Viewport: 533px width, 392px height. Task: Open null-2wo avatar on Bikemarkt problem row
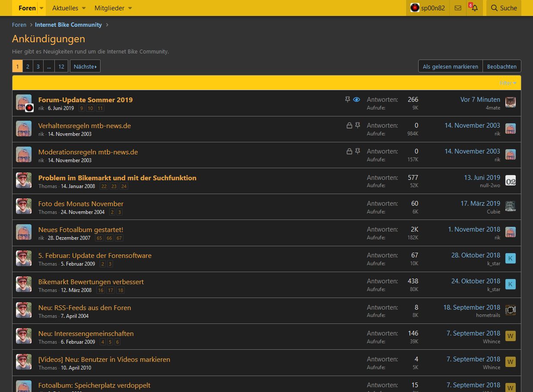coord(511,181)
